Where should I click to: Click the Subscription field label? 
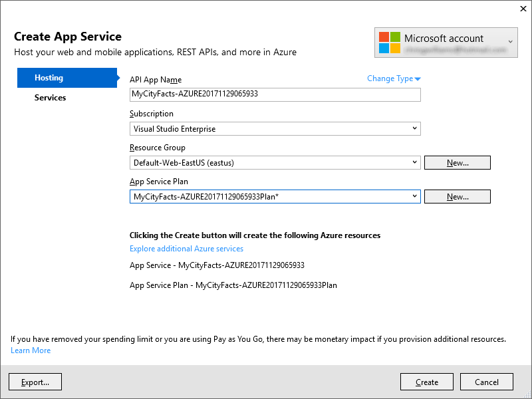coord(152,114)
